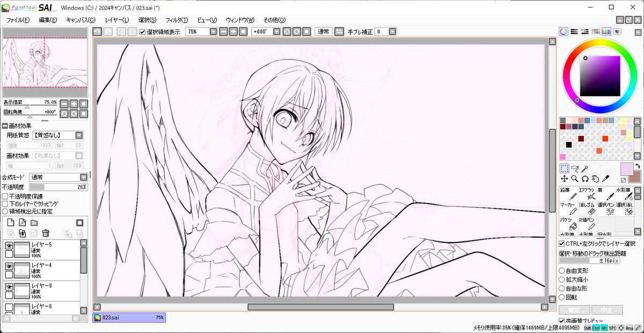Hide レイヤー4 with its eye icon

tap(9, 266)
